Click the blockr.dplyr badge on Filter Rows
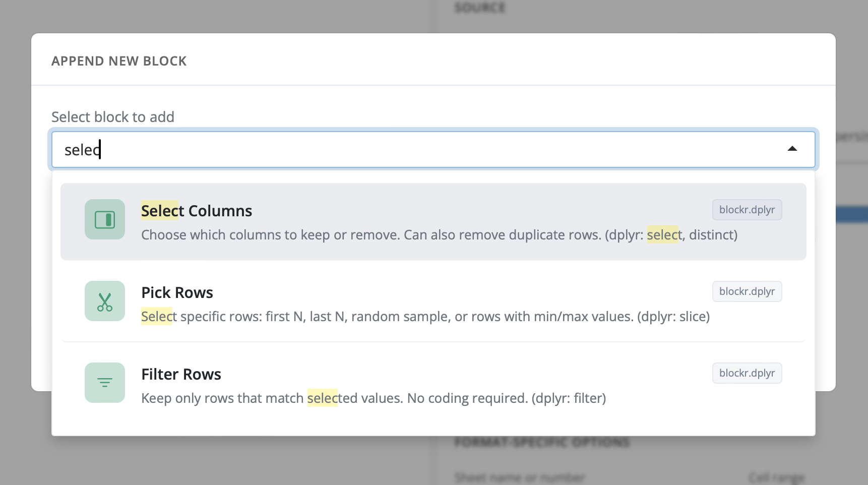The image size is (868, 485). (x=747, y=373)
